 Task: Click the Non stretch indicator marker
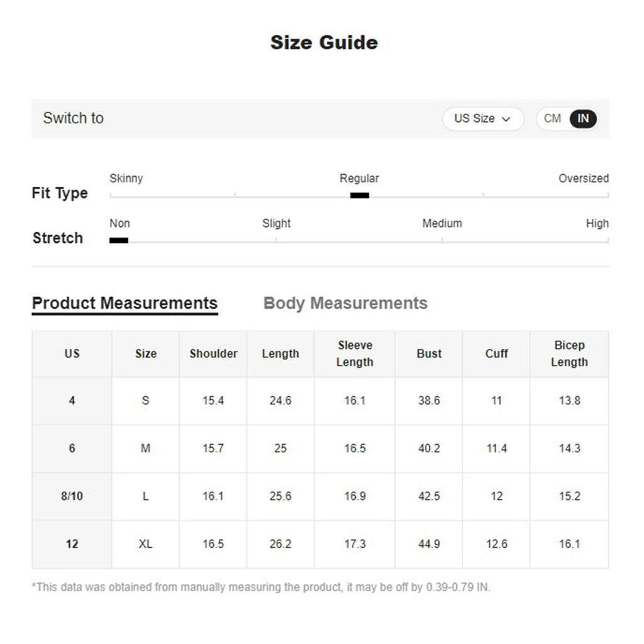[119, 240]
